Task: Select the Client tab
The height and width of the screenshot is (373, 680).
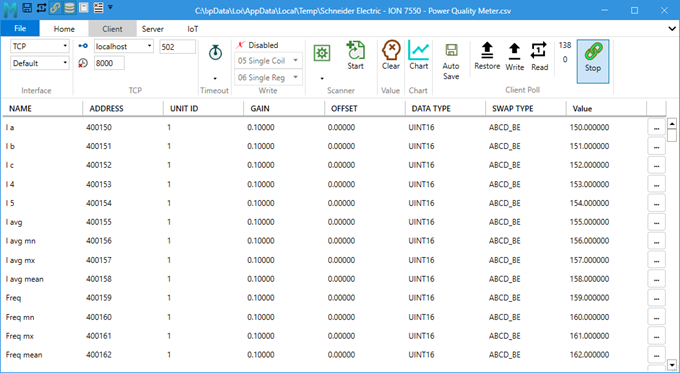Action: 112,29
